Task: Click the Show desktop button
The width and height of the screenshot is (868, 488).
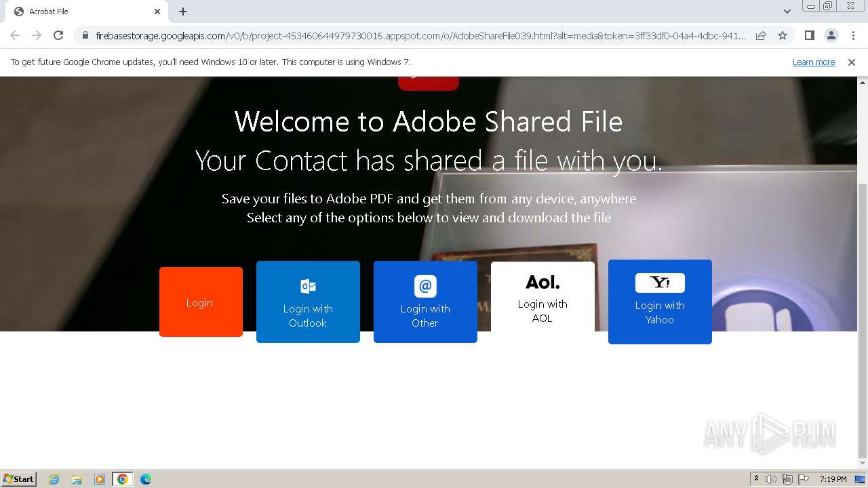Action: 861,479
